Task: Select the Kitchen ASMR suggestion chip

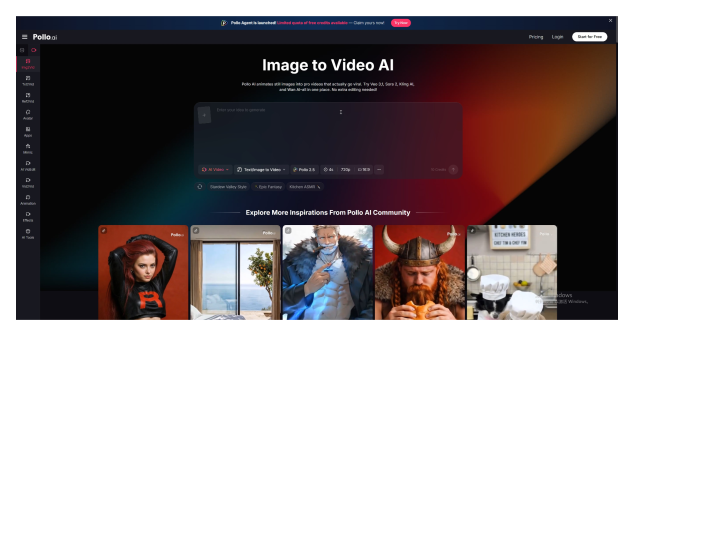Action: [305, 187]
